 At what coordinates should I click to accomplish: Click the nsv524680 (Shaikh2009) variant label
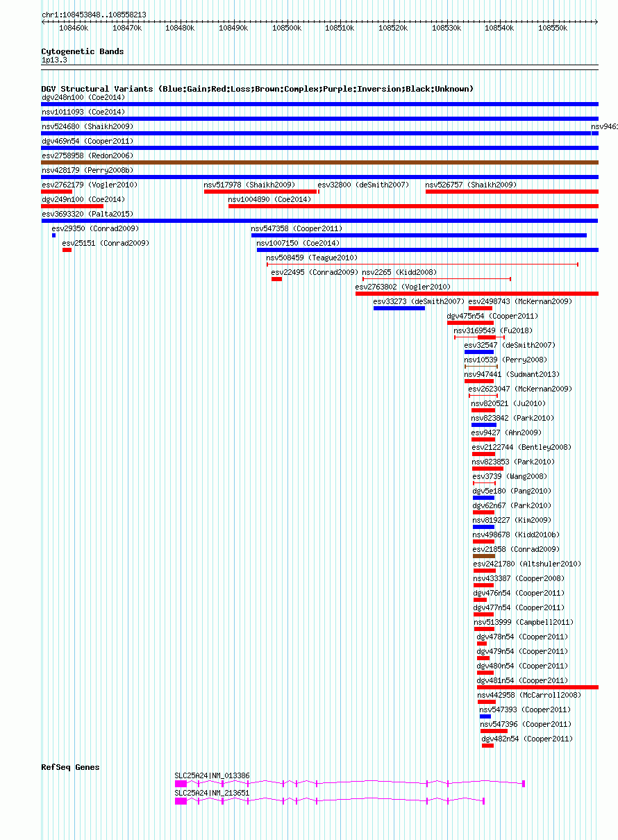pyautogui.click(x=87, y=126)
